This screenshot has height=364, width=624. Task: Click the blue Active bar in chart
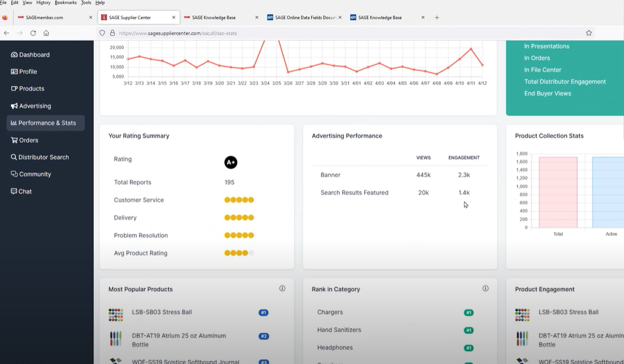pyautogui.click(x=608, y=192)
